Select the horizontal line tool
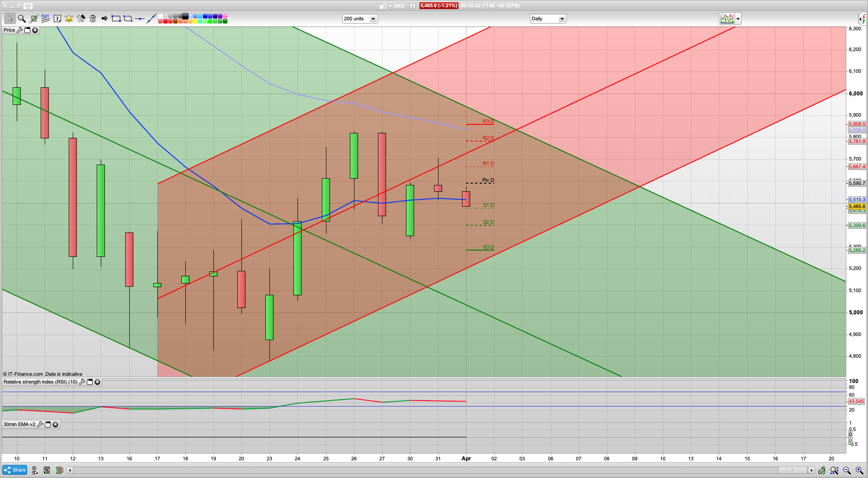This screenshot has height=478, width=868. (140, 19)
